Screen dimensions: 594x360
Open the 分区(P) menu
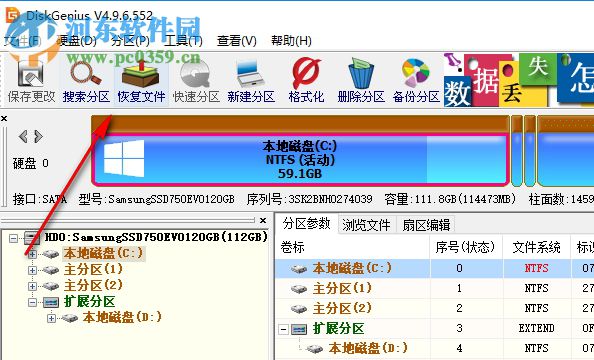[130, 41]
